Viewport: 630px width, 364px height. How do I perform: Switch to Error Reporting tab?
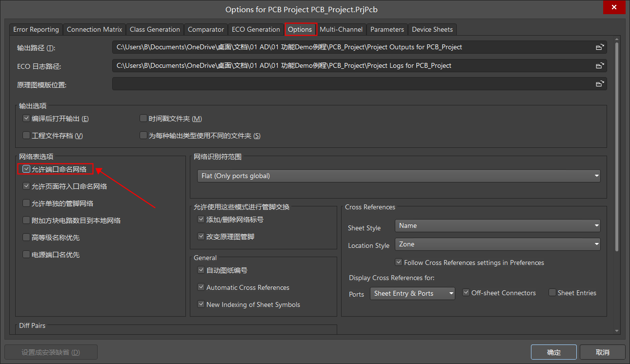(36, 29)
